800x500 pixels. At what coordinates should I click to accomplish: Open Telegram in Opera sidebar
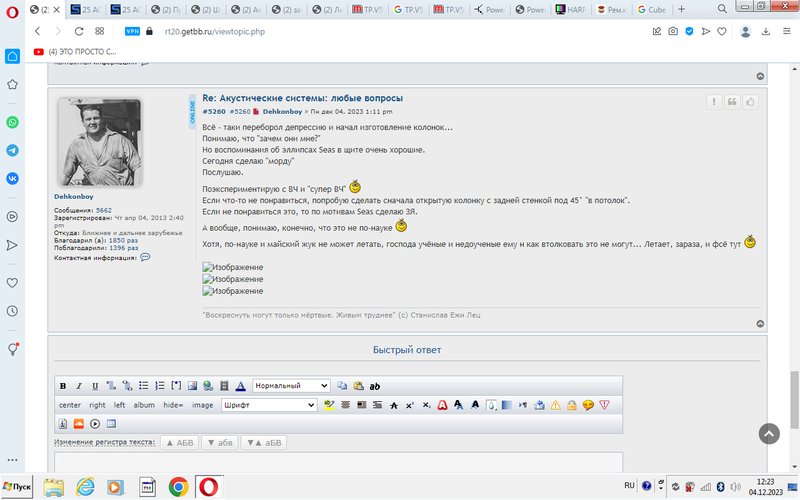click(x=12, y=150)
